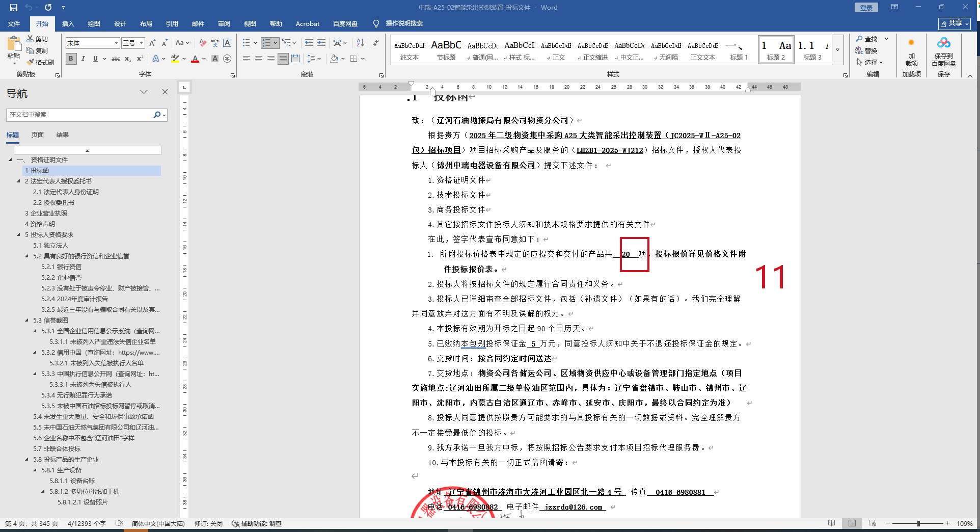Viewport: 980px width, 532px height.
Task: Switch to the 页面 tab in navigation pane
Action: 38,135
